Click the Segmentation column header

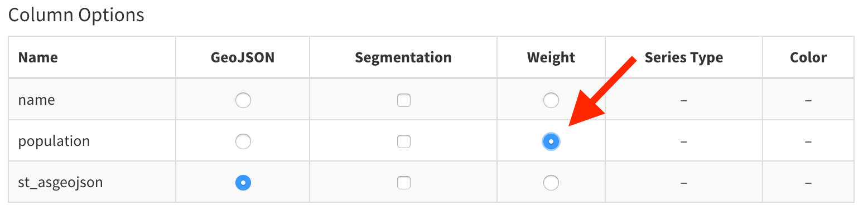pos(403,57)
